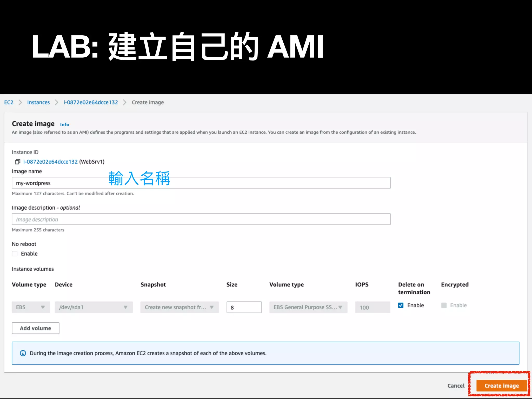532x399 pixels.
Task: Open the /dev/sda1 device dropdown
Action: (x=94, y=307)
